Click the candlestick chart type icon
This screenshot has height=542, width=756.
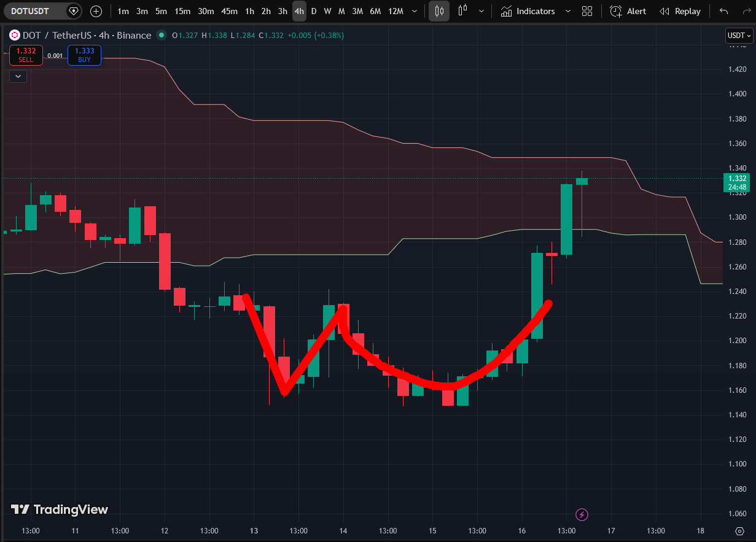(439, 11)
